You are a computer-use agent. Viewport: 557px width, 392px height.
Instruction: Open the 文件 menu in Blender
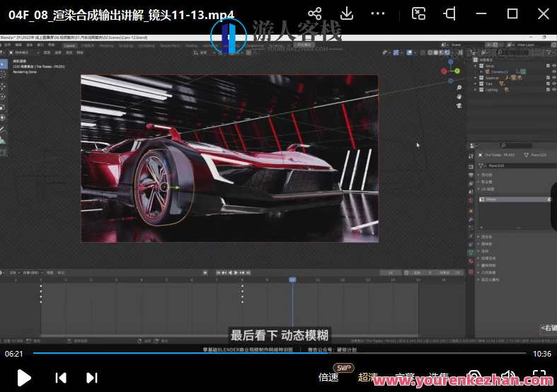pyautogui.click(x=8, y=45)
